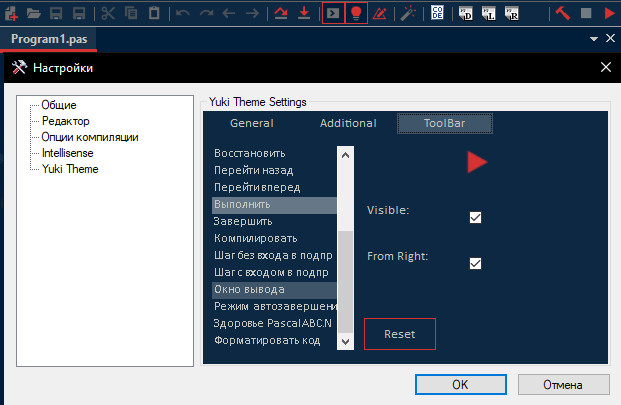Navigate back with the left arrow icon
Viewport: 621px width, 405px height.
[229, 13]
